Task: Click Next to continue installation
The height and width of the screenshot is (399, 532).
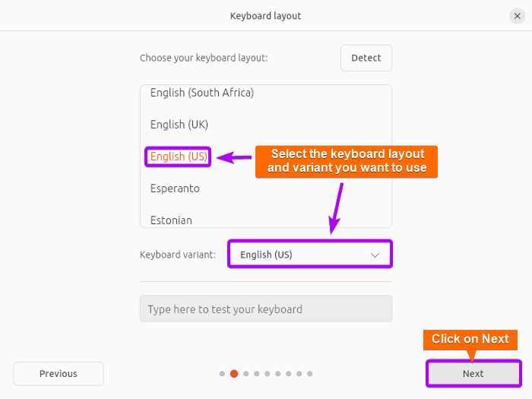Action: tap(473, 374)
